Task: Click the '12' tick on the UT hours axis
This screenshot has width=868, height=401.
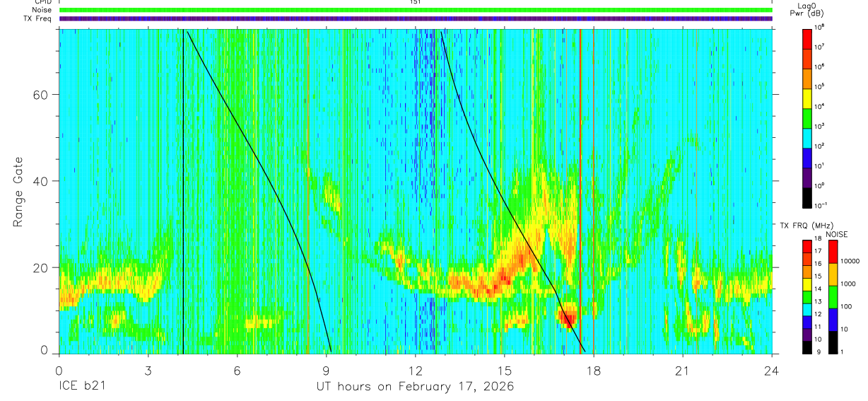Action: click(416, 371)
